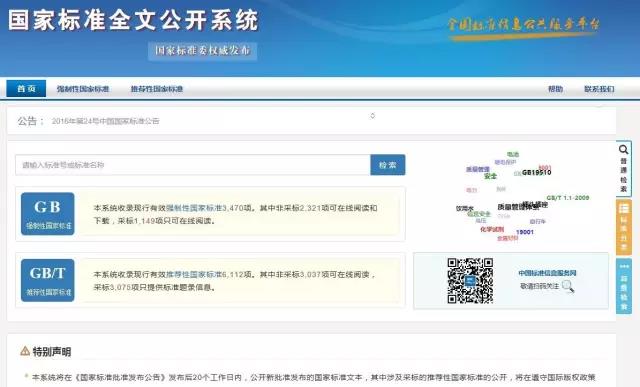Screen dimensions: 640x387
Task: Click the 公告 label
Action: coord(31,121)
